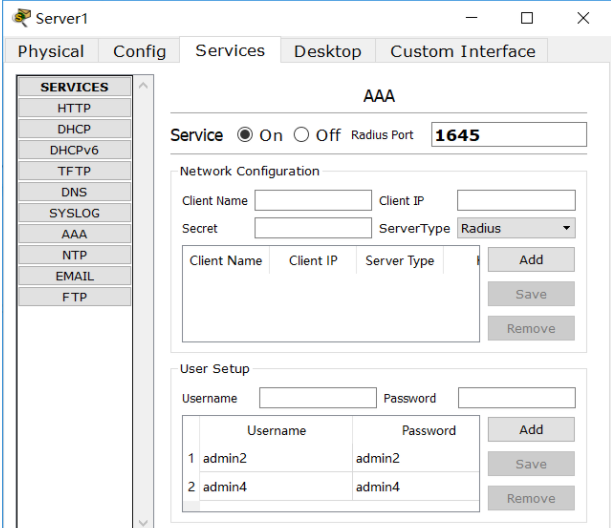The image size is (611, 528).
Task: Click Add in Network Configuration
Action: coord(531,260)
